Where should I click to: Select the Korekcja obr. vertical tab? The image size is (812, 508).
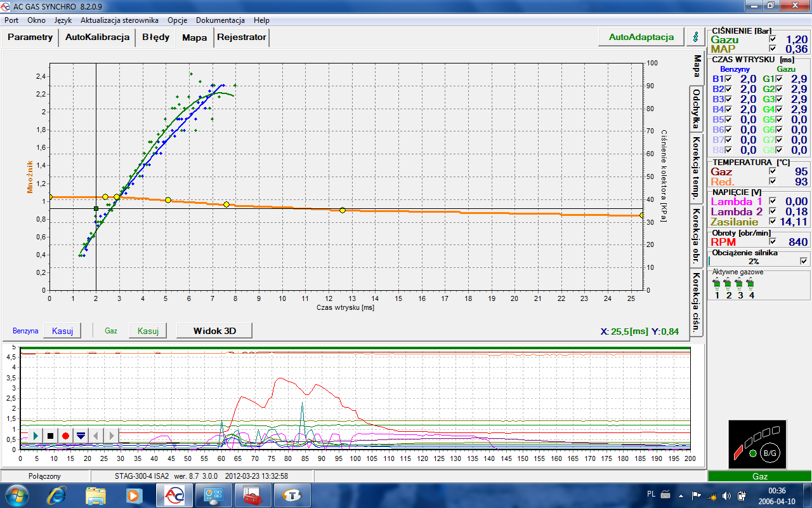point(697,236)
